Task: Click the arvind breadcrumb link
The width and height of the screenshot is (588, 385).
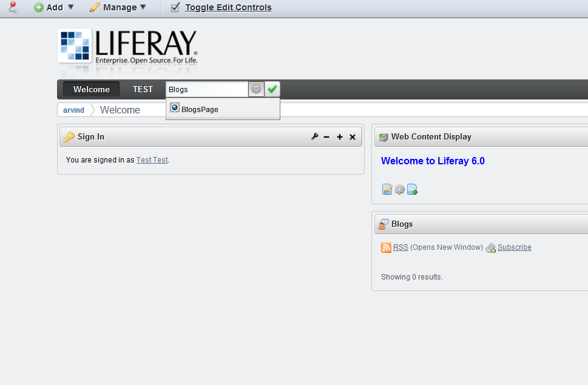Action: 73,110
